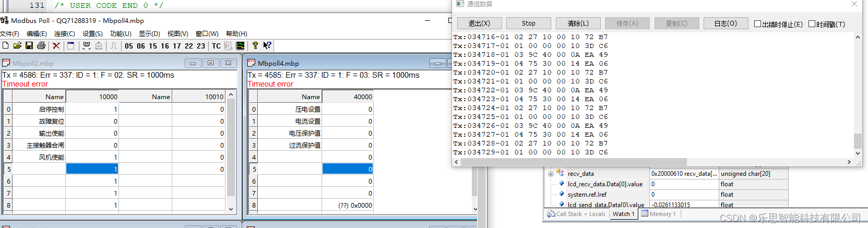Viewport: 868px width, 228px height.
Task: Click the Disconnect toolbar icon
Action: [x=99, y=46]
